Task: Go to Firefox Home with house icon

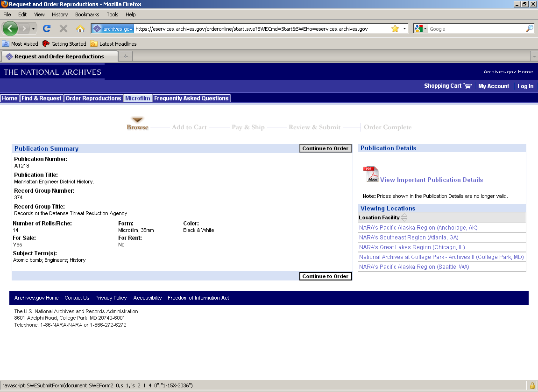Action: pos(80,28)
